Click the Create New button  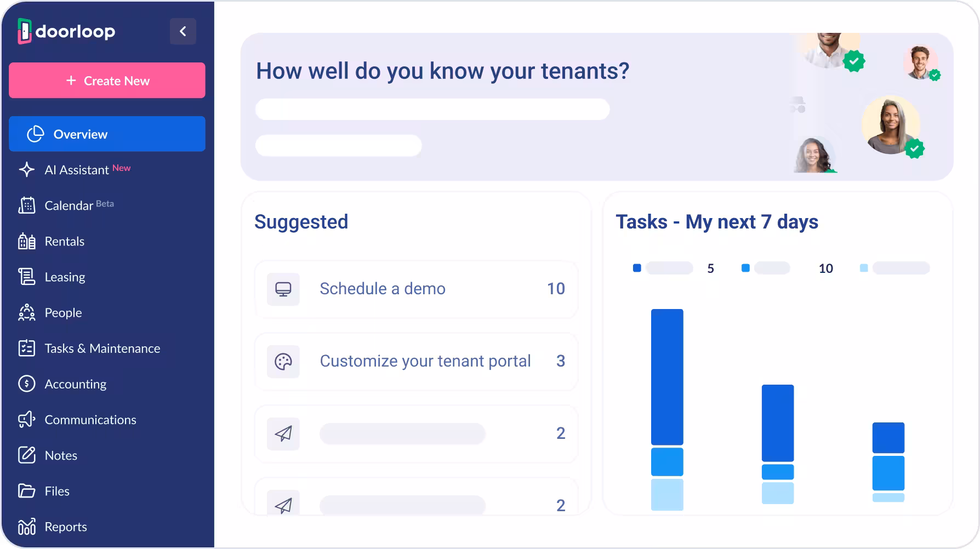[x=107, y=81]
